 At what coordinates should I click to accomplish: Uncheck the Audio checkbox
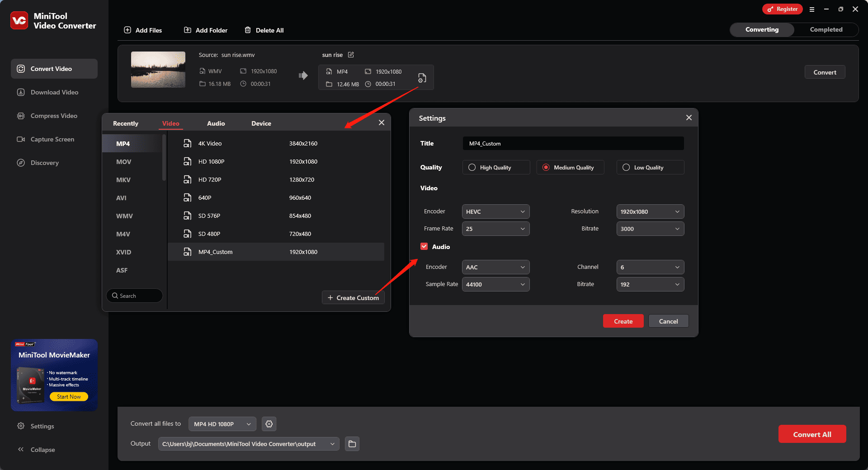point(424,246)
